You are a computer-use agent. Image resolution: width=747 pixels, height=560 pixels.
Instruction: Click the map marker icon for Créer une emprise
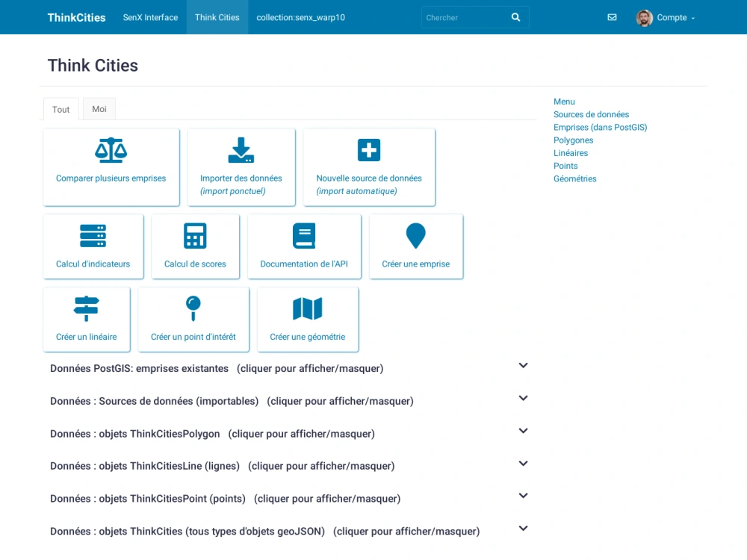click(x=415, y=236)
